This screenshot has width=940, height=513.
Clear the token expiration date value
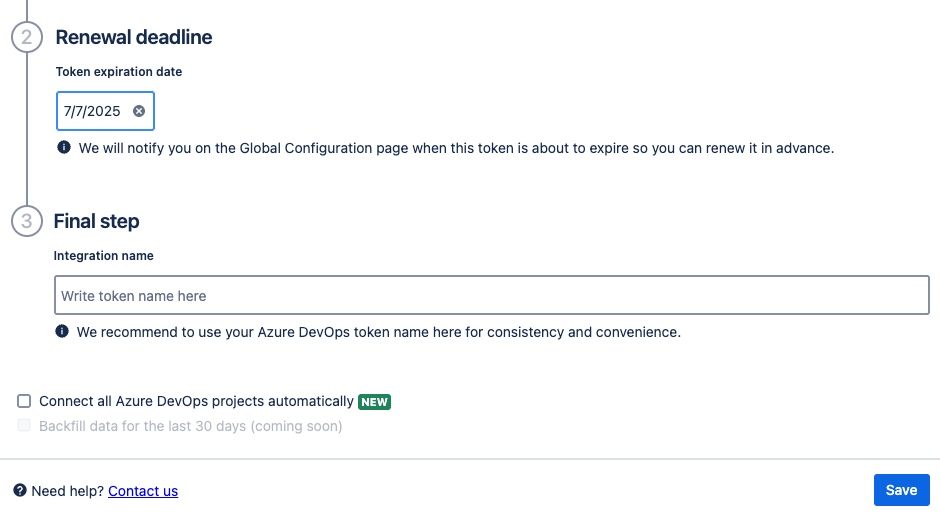139,111
